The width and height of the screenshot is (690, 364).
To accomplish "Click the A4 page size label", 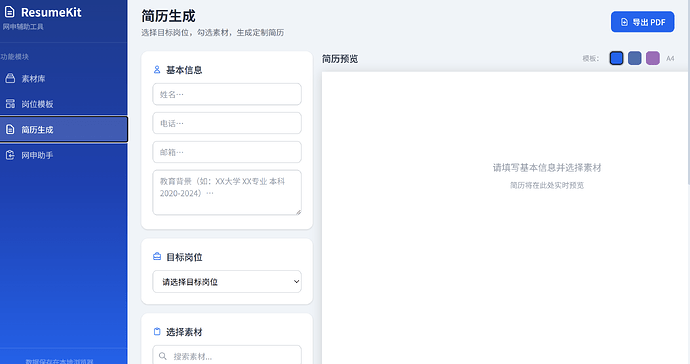I will tap(670, 58).
